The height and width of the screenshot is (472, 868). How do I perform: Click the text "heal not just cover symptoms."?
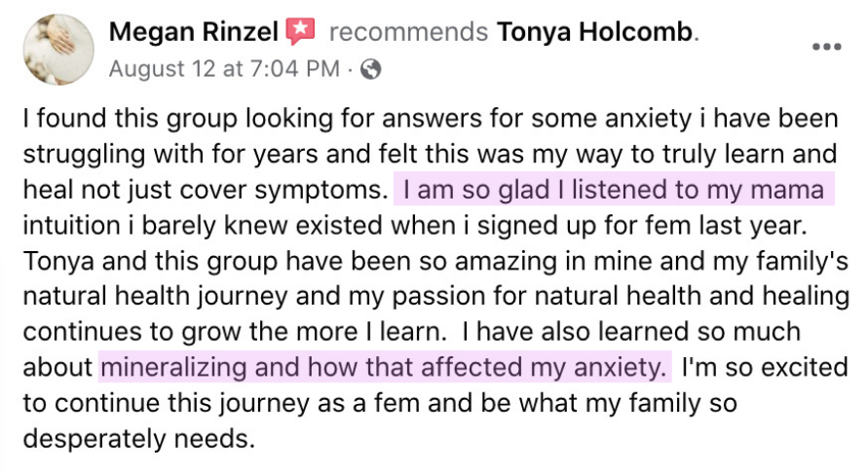coord(205,188)
